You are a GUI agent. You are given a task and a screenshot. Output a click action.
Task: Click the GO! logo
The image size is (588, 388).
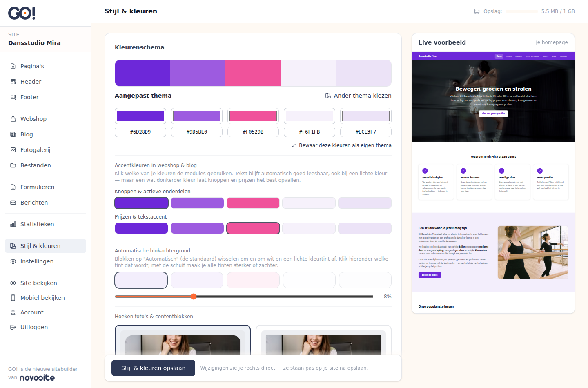pyautogui.click(x=22, y=13)
